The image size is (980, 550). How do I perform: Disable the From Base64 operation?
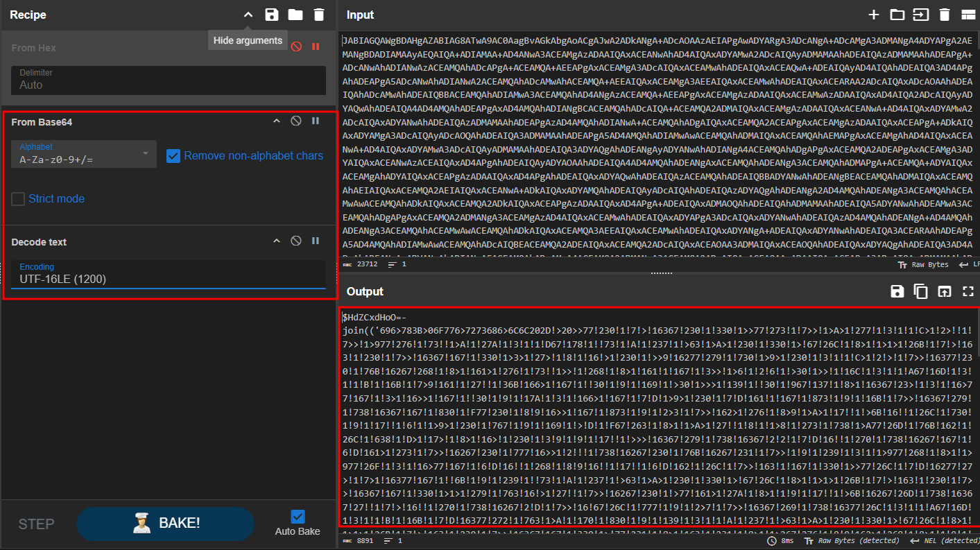[296, 121]
